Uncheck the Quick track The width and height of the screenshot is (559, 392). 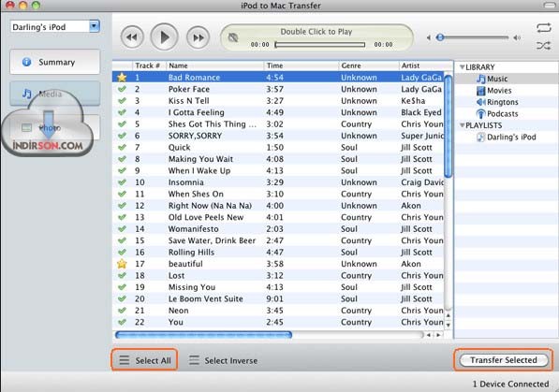pyautogui.click(x=122, y=147)
